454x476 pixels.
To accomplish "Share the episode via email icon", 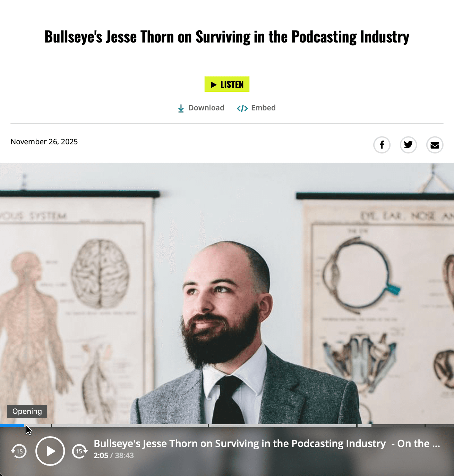I will pyautogui.click(x=435, y=145).
